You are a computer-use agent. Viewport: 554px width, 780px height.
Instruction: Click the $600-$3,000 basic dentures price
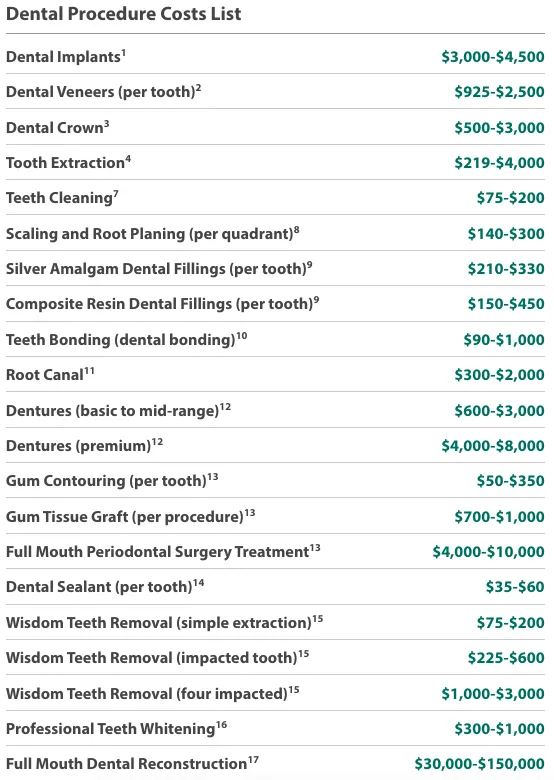pyautogui.click(x=499, y=411)
